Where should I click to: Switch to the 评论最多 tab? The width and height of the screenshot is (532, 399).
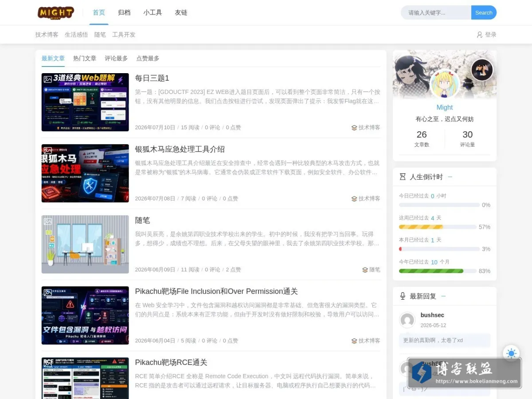pyautogui.click(x=116, y=58)
